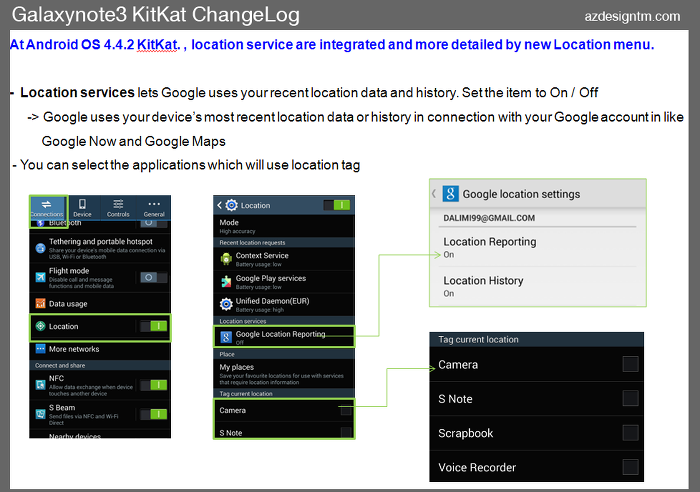Open Data usage settings
The image size is (700, 492).
tap(100, 304)
